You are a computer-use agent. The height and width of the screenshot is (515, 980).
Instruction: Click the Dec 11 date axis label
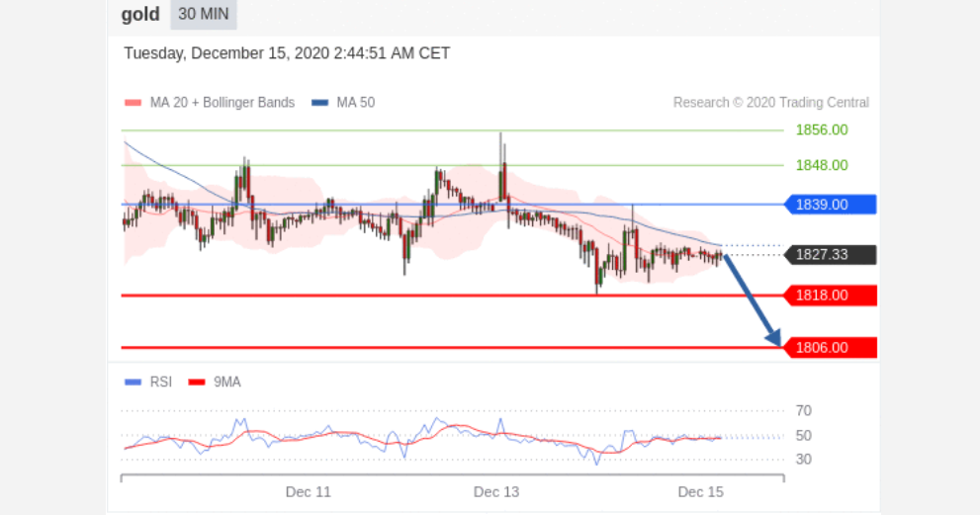(309, 492)
